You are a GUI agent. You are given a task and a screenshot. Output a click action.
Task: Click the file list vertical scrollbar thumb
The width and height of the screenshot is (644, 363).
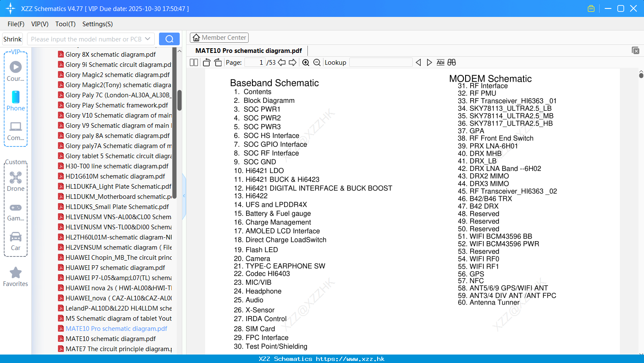tap(179, 100)
